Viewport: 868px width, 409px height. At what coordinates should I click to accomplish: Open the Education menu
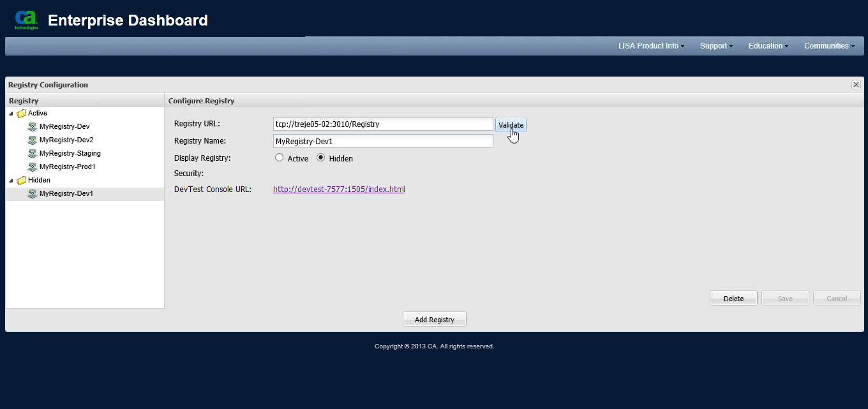(768, 45)
